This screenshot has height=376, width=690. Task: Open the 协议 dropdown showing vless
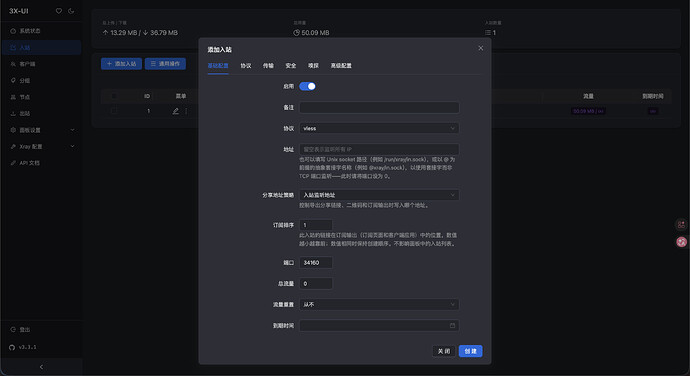click(x=379, y=128)
